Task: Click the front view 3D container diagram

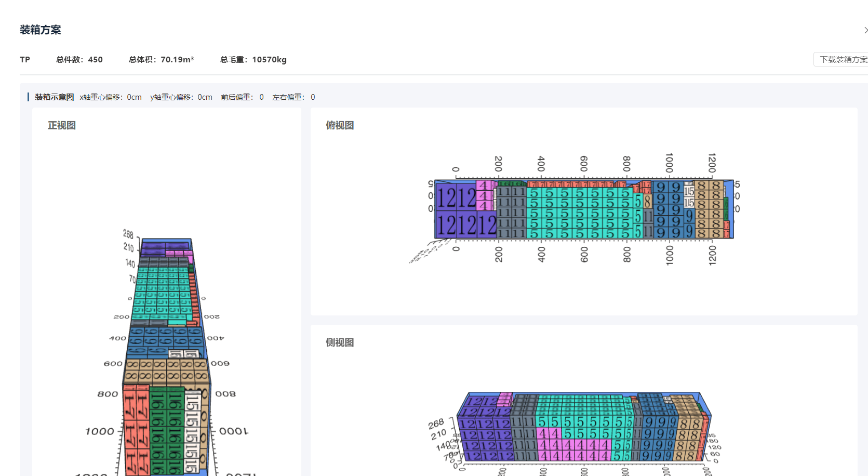Action: tap(166, 353)
